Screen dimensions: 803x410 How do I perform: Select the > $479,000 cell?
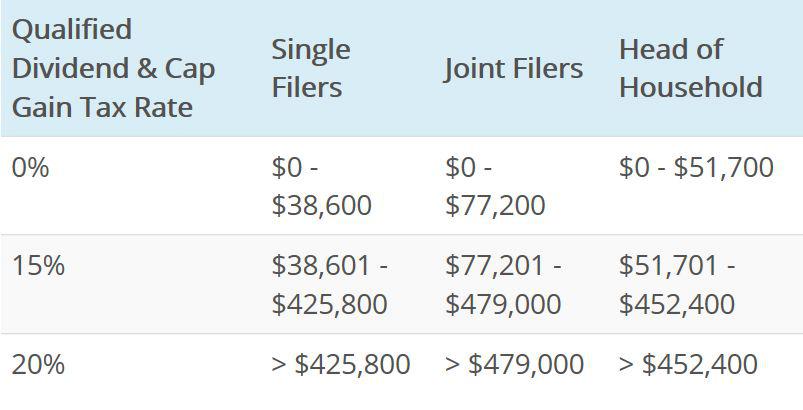[514, 365]
